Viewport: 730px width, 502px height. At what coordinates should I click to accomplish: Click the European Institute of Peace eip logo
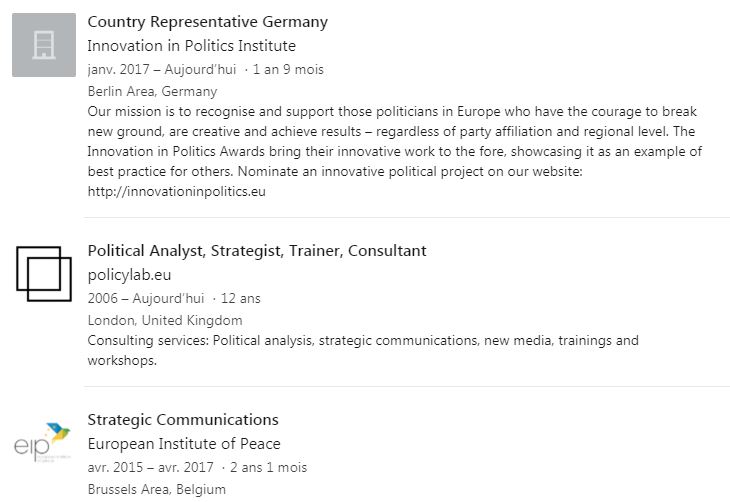(42, 442)
